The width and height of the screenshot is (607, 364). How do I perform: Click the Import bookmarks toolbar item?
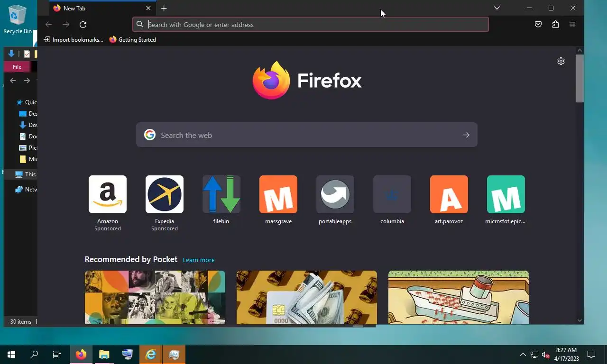(x=74, y=40)
